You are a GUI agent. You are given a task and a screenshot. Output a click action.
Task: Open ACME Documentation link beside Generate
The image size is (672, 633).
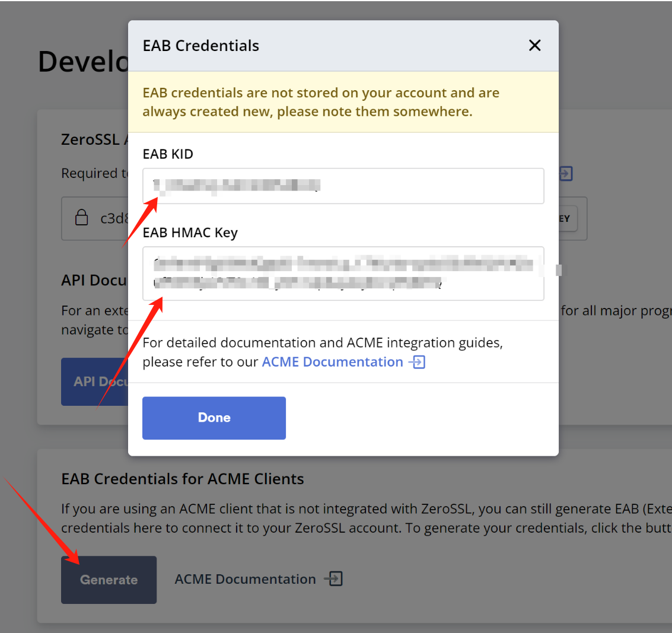(245, 579)
